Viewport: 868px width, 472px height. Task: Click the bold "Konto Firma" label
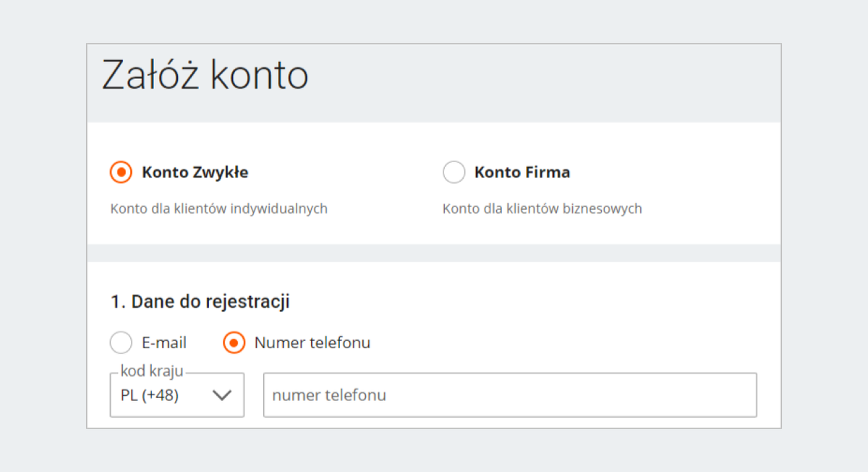pos(522,172)
